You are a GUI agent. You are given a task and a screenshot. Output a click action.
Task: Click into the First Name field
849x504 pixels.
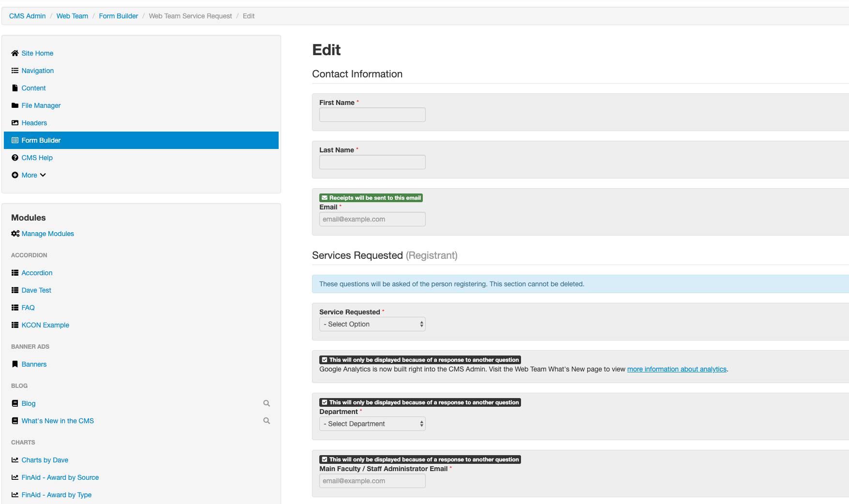tap(372, 115)
